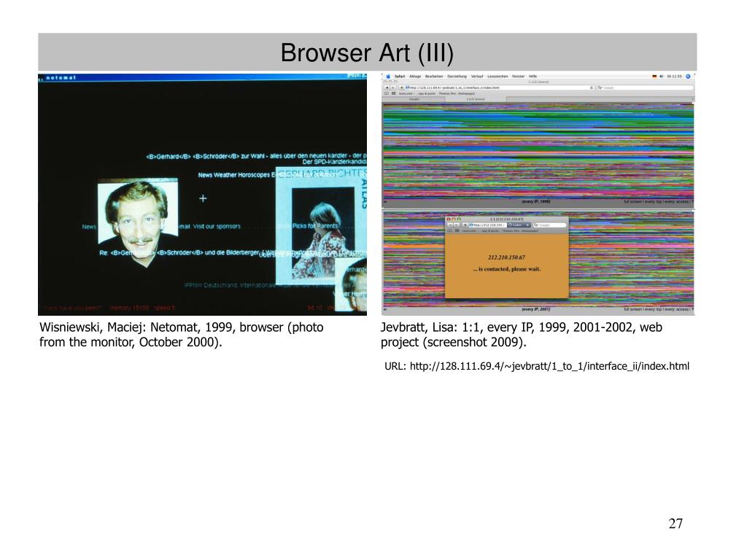Click the add bookmark plus button in main Safari

point(402,87)
